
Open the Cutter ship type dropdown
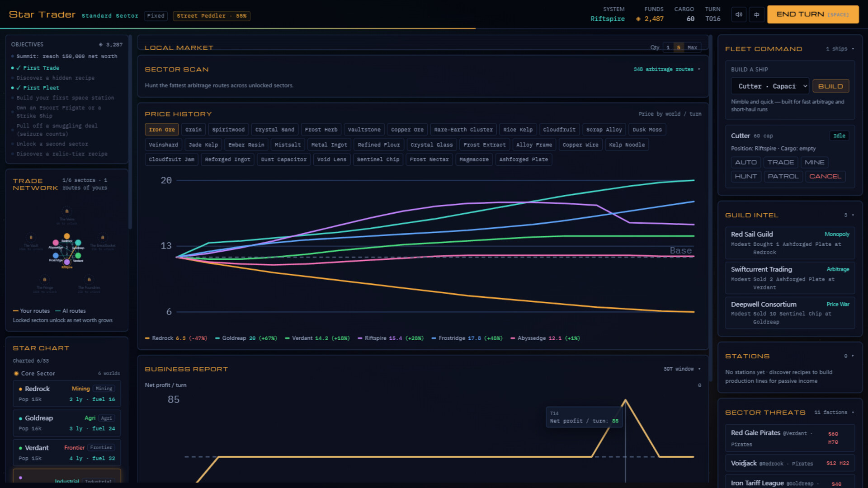point(770,86)
